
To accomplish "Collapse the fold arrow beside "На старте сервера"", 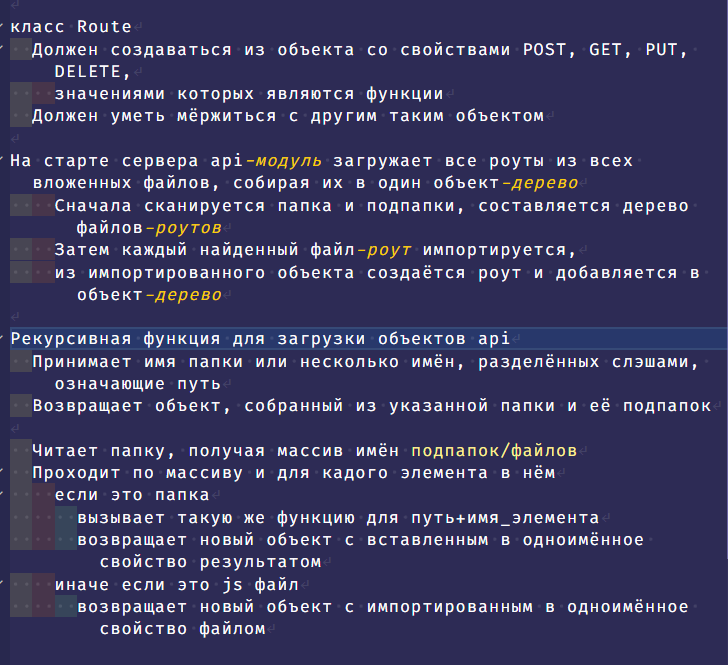I will (x=2, y=160).
